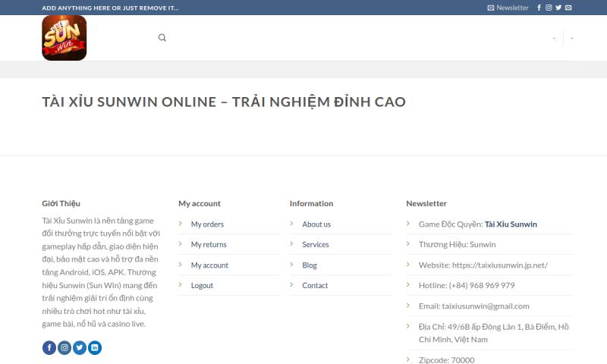This screenshot has height=364, width=607.
Task: Open Facebook icon in top bar
Action: [539, 8]
